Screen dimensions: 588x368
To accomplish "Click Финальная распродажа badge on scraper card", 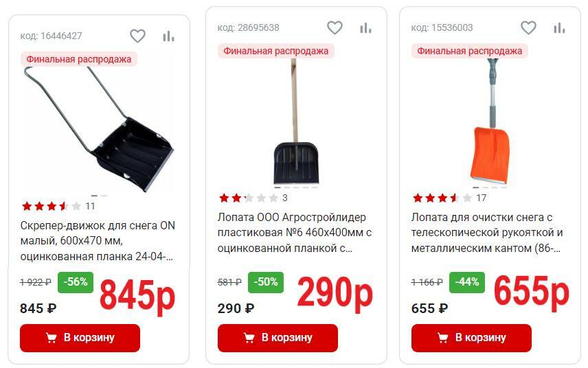I will click(x=79, y=59).
